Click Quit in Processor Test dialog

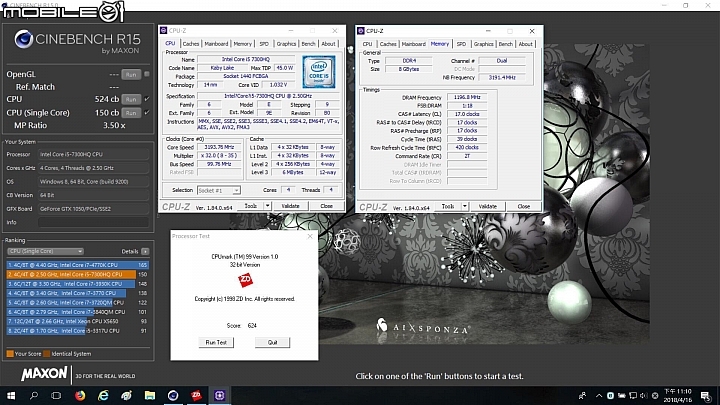272,343
